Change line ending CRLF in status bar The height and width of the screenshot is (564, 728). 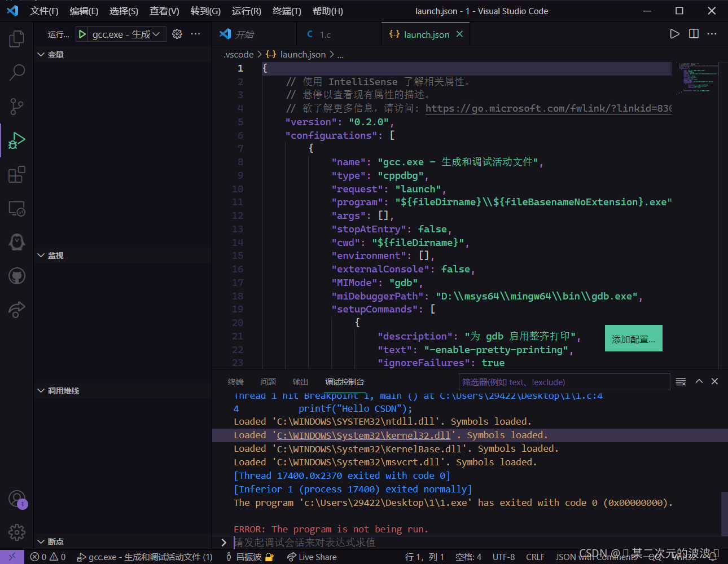(535, 557)
